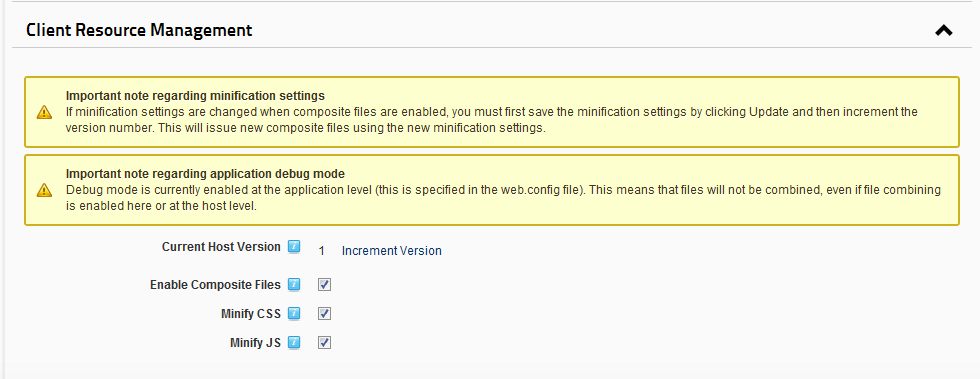The height and width of the screenshot is (379, 980).
Task: Show help tooltip icon next to Minify JS
Action: [x=294, y=342]
